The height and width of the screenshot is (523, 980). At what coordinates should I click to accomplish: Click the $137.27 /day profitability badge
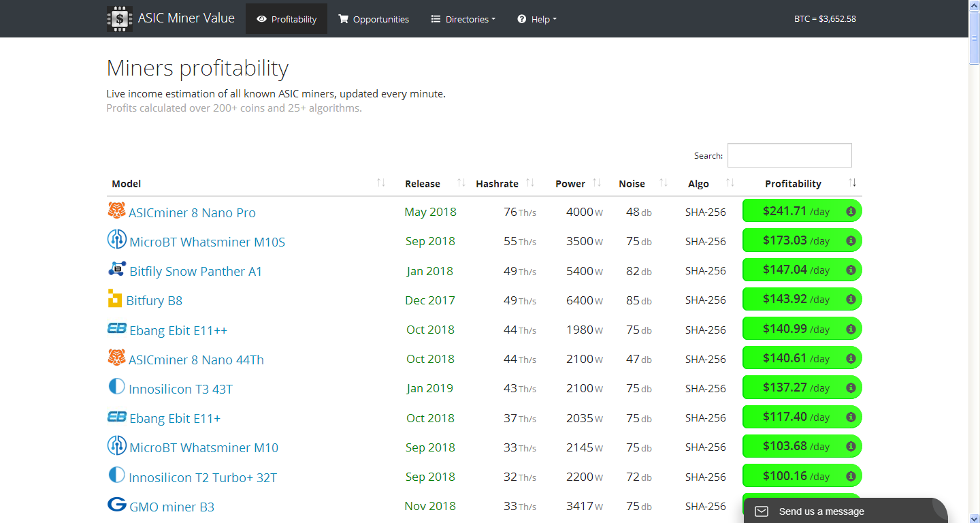[x=802, y=387]
